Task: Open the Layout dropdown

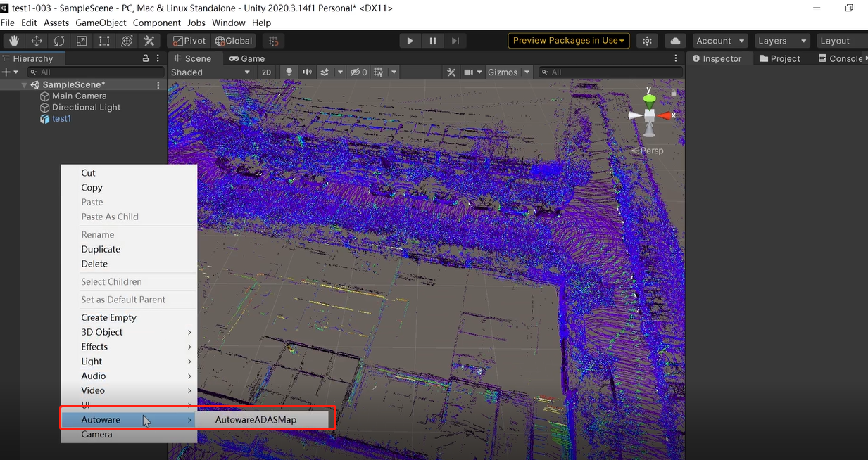Action: 841,41
